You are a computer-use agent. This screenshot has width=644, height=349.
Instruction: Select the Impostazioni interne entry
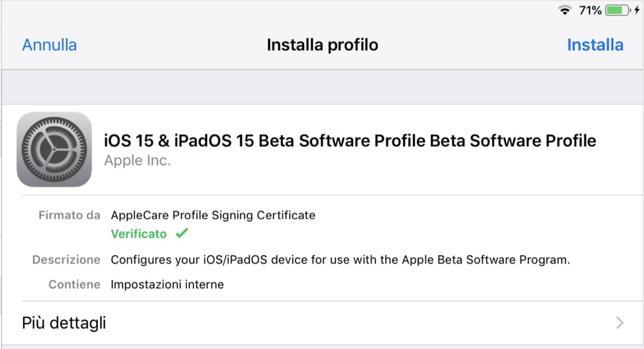click(167, 285)
